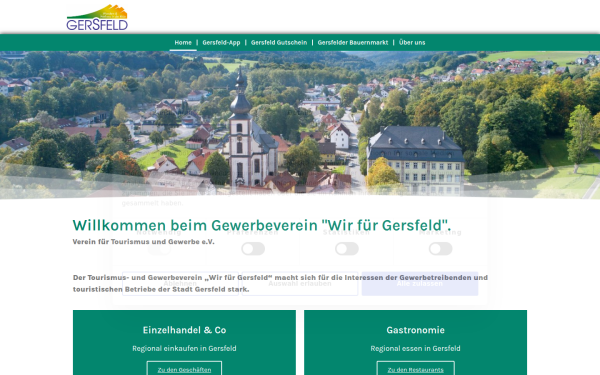The width and height of the screenshot is (600, 375).
Task: Enable the Statistiken cookie switch
Action: point(347,249)
